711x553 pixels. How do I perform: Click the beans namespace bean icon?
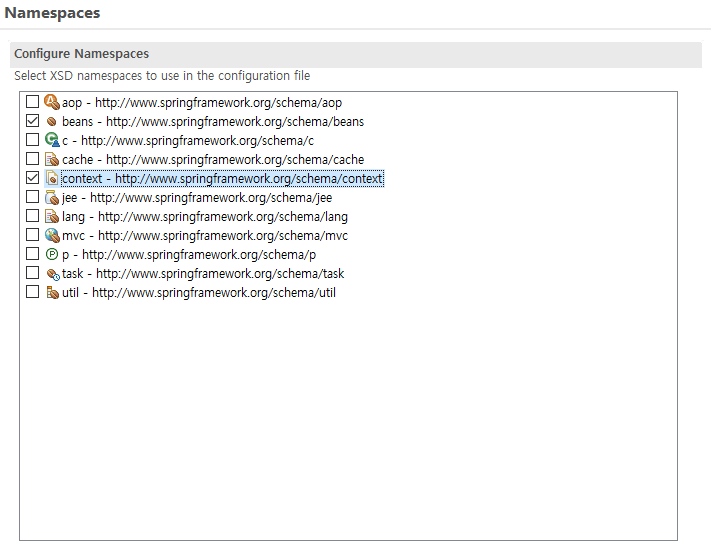(52, 121)
